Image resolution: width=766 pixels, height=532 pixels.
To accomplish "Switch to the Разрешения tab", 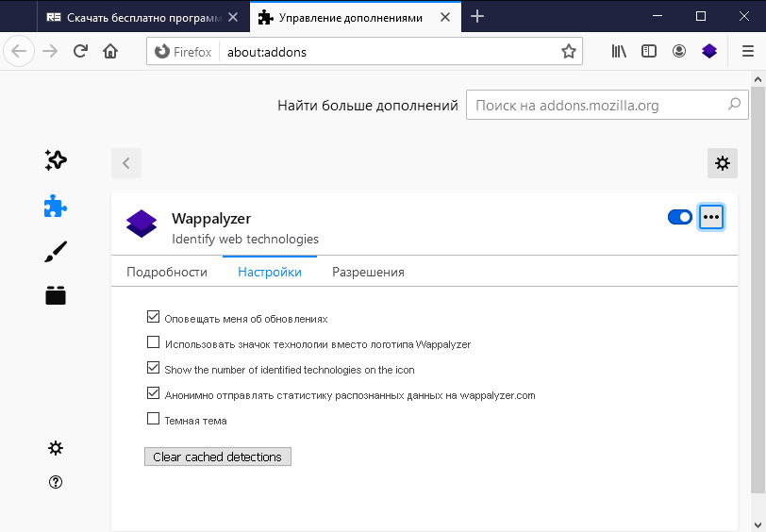I will [x=368, y=272].
